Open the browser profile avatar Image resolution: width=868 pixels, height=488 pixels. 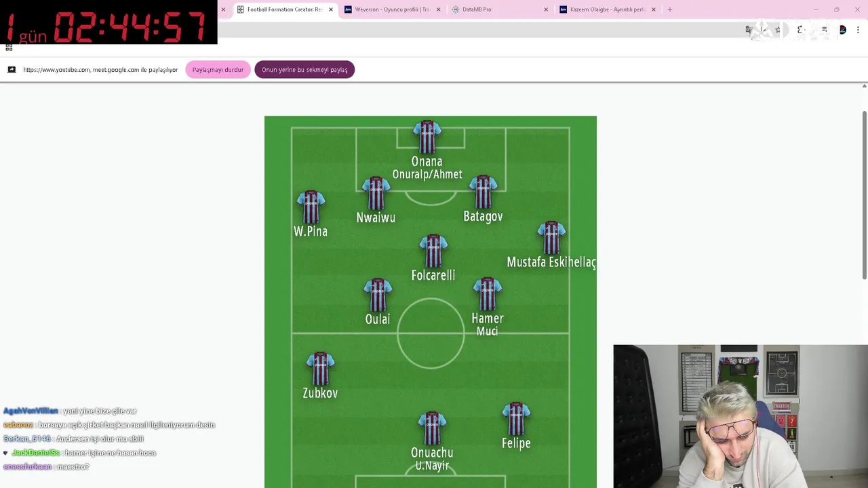pos(842,30)
